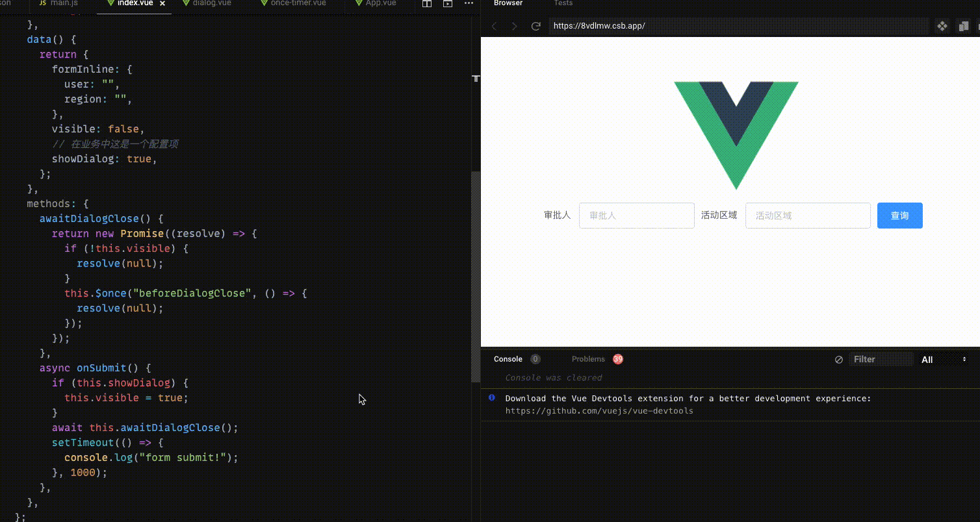Click the blue info icon on the console message
The height and width of the screenshot is (522, 980).
click(492, 397)
